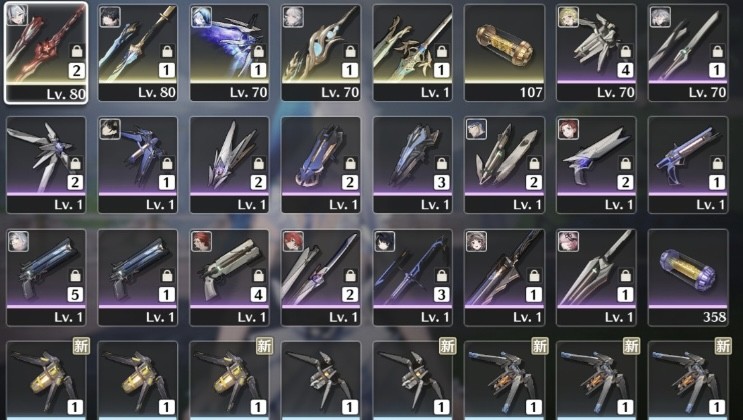Choose the gold Lv. 70 weapon with white-haired avatar
Screen dimensions: 743x420
[321, 53]
